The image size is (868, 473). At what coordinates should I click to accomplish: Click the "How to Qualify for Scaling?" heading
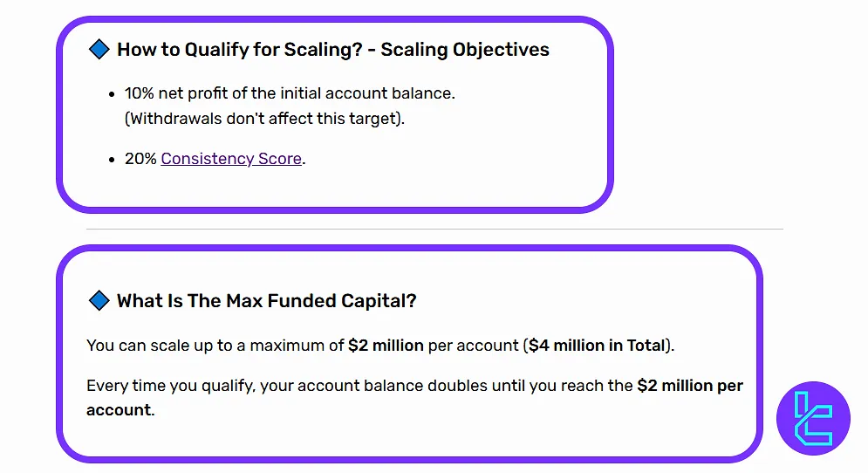click(x=239, y=50)
